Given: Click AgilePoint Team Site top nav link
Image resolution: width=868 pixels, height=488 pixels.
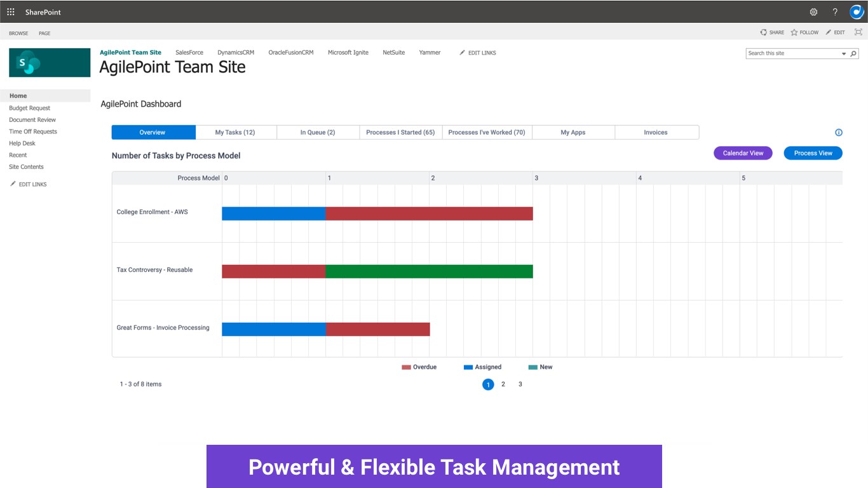Looking at the screenshot, I should click(x=131, y=53).
